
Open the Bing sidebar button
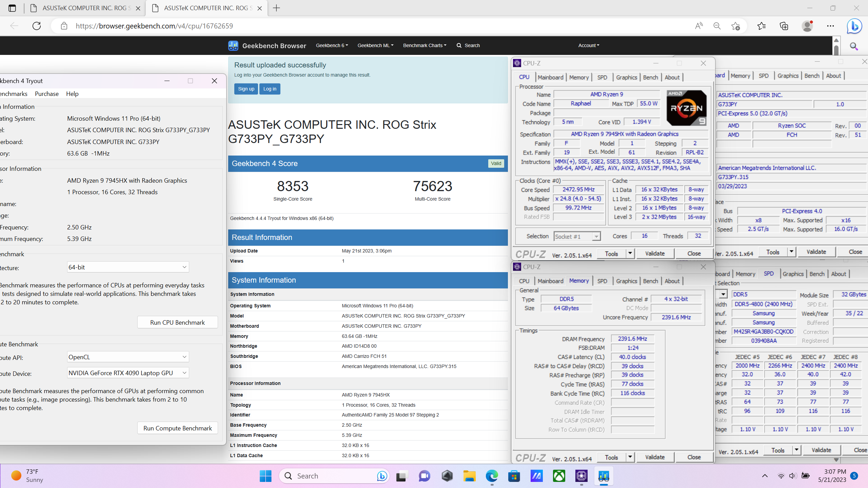tap(854, 26)
